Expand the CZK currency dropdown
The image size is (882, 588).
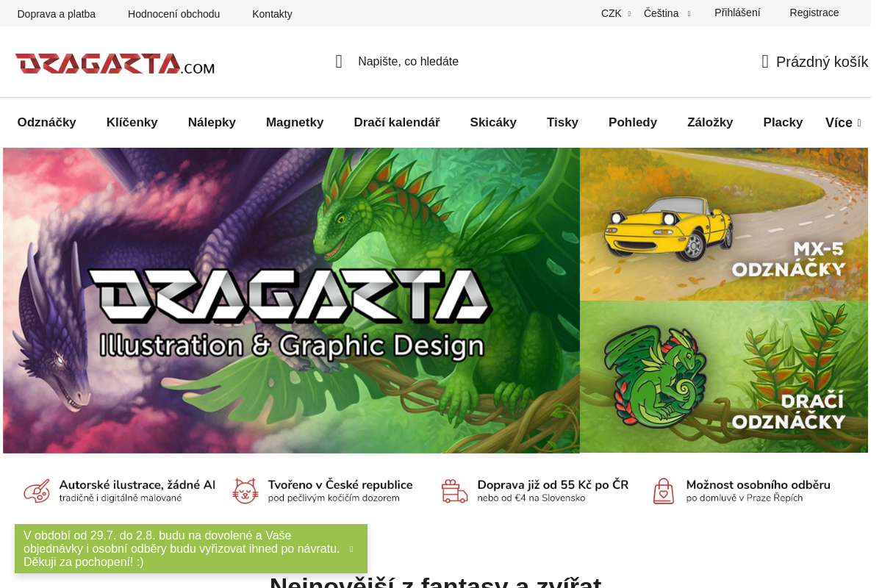pyautogui.click(x=616, y=13)
